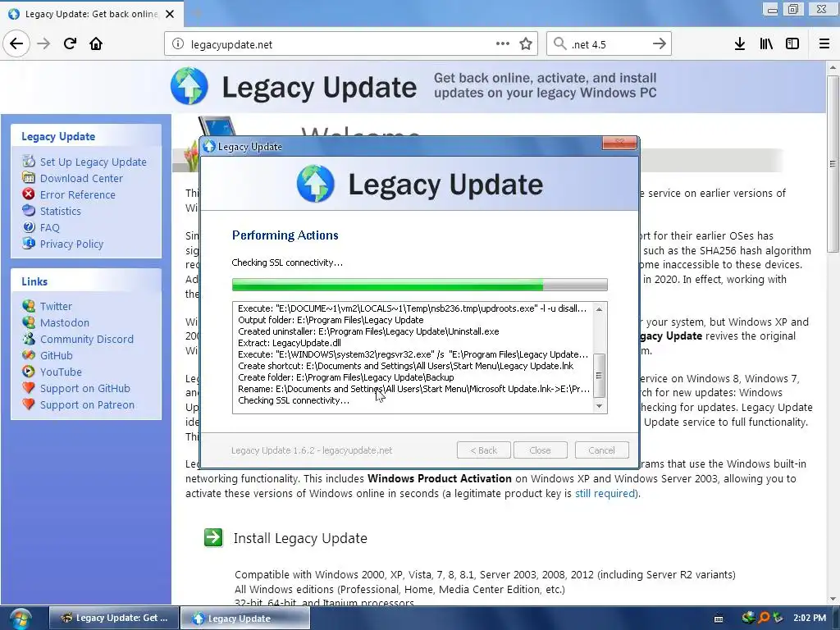Bookmark this page with the star icon
The height and width of the screenshot is (630, 840).
[x=526, y=44]
